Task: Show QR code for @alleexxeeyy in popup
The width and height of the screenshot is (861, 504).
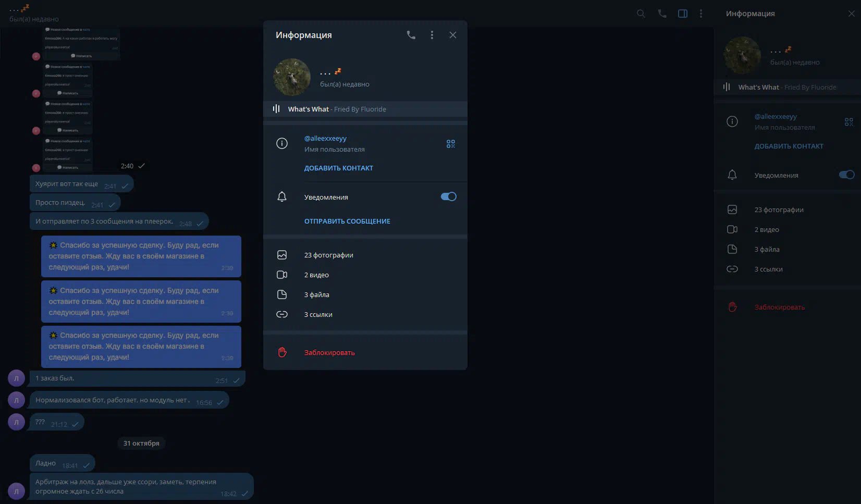Action: pyautogui.click(x=450, y=144)
